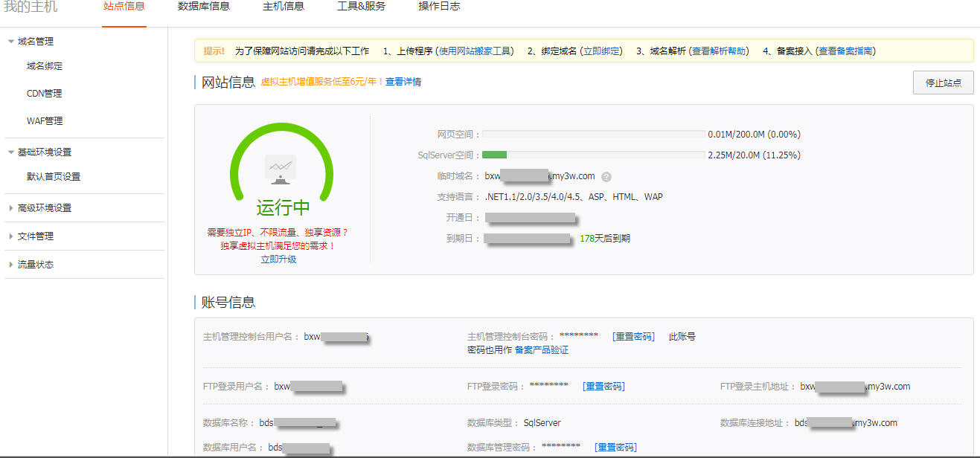Open WAF管理 from the sidebar
Viewport: 980px width, 458px height.
(x=45, y=121)
